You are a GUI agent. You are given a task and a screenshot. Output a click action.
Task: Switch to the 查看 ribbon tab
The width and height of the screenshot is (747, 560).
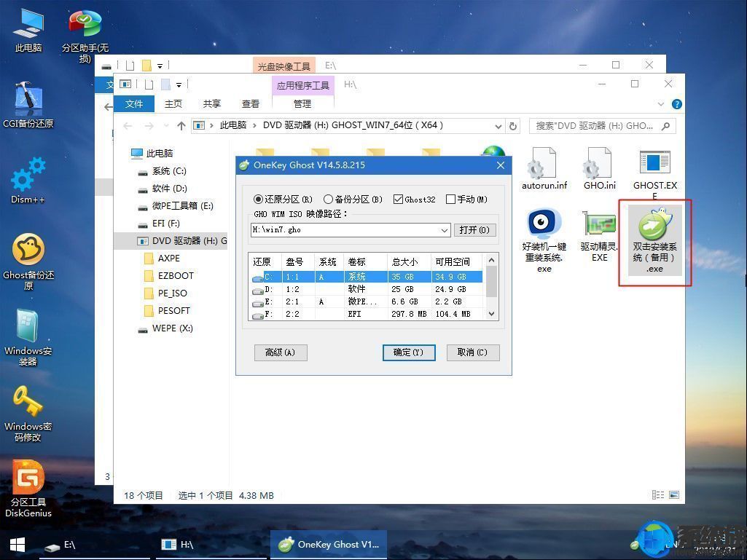[x=250, y=103]
